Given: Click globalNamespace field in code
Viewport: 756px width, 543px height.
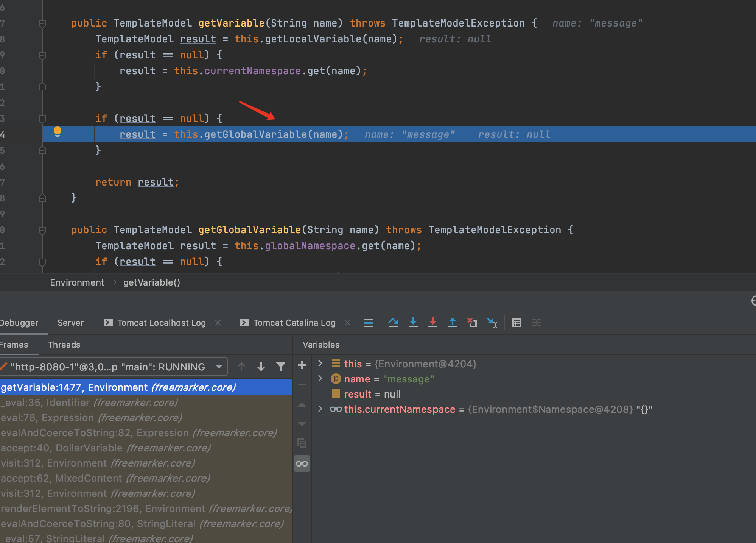Looking at the screenshot, I should [x=310, y=246].
